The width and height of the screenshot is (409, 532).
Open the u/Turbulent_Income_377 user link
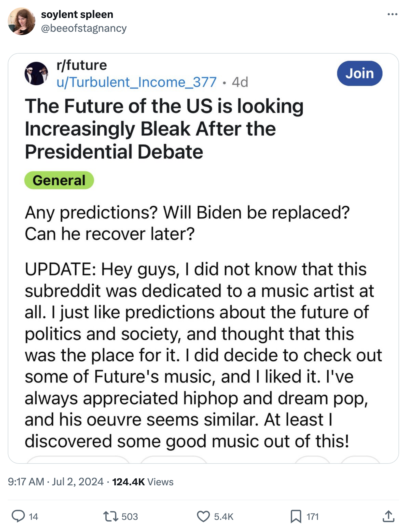pyautogui.click(x=137, y=82)
